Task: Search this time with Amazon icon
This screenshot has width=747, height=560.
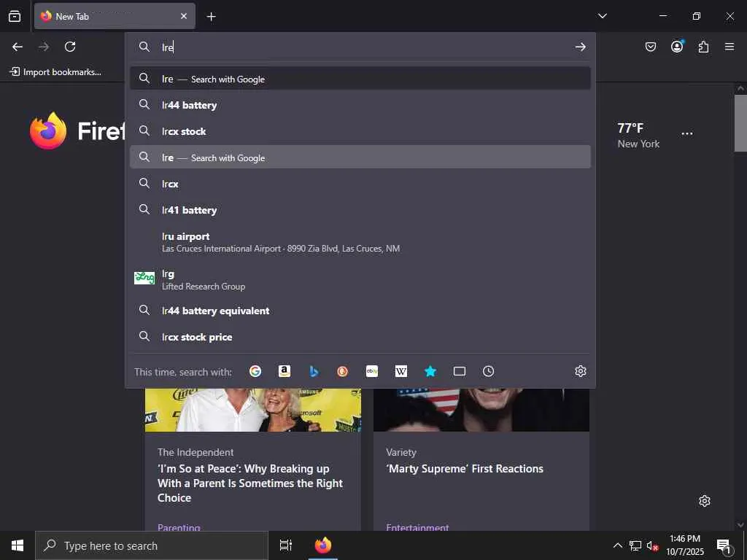Action: (285, 371)
